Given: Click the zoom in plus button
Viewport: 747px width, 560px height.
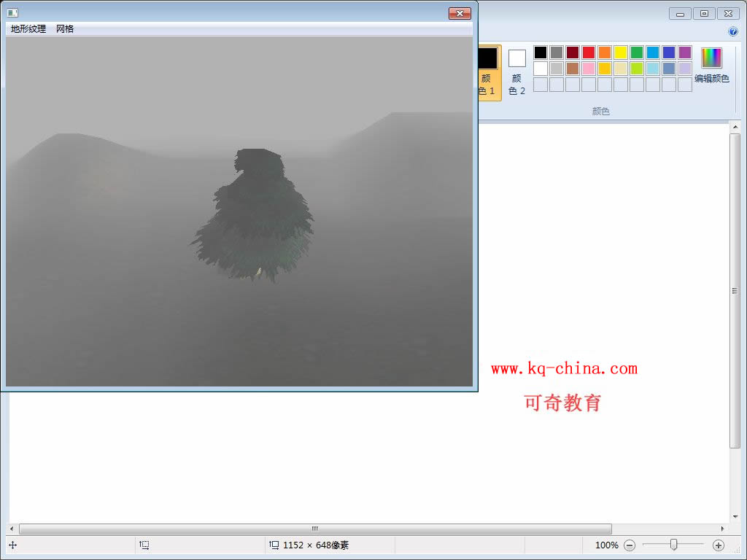Looking at the screenshot, I should point(719,545).
